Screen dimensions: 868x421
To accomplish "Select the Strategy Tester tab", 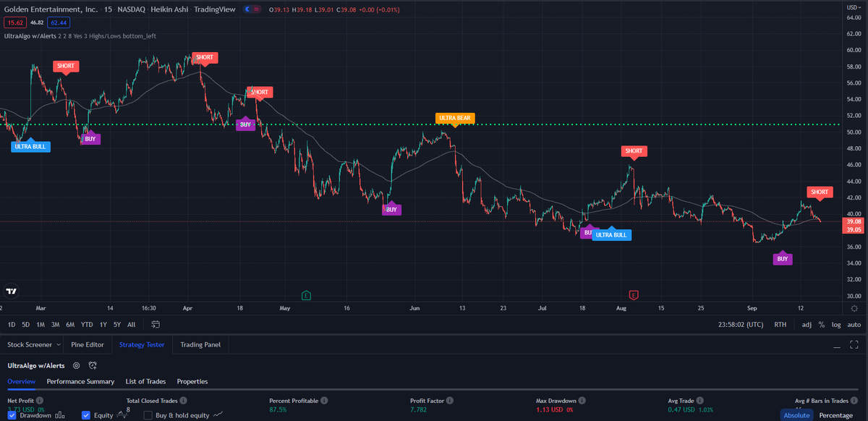I will click(x=142, y=345).
